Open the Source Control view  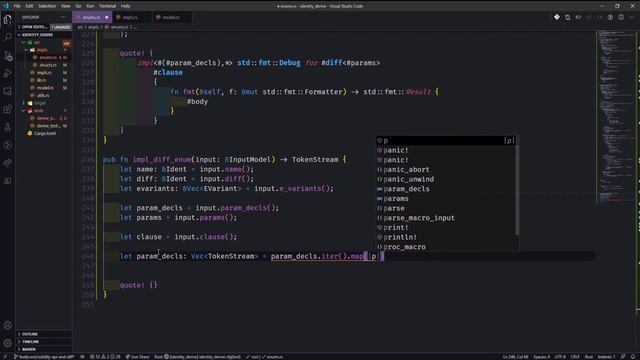pos(7,55)
